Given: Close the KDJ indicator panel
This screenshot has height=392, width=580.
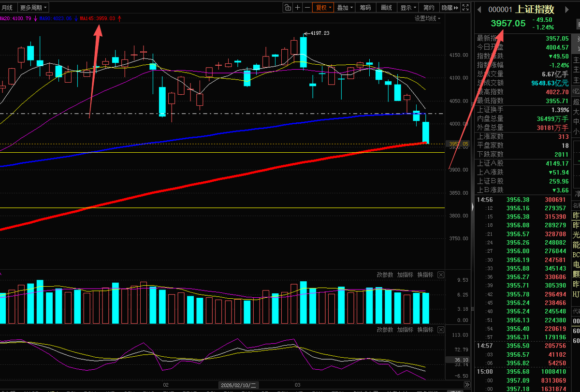Looking at the screenshot, I should click(x=441, y=329).
